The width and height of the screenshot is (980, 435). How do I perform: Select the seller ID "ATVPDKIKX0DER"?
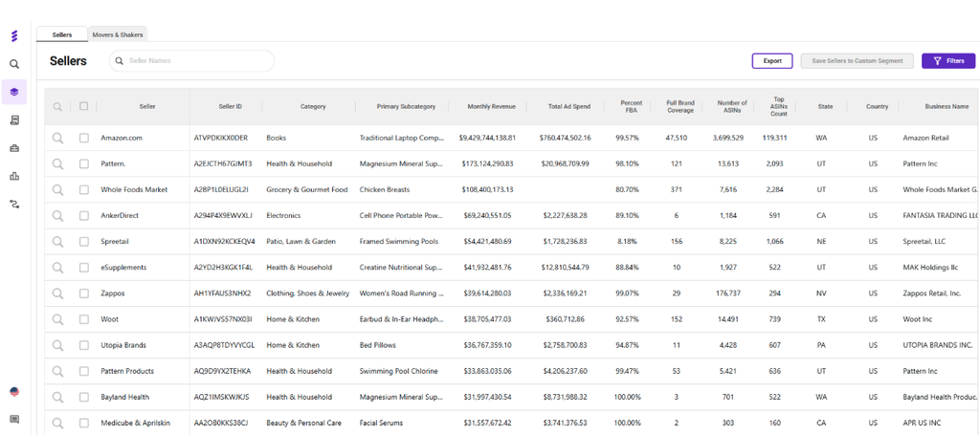(221, 138)
